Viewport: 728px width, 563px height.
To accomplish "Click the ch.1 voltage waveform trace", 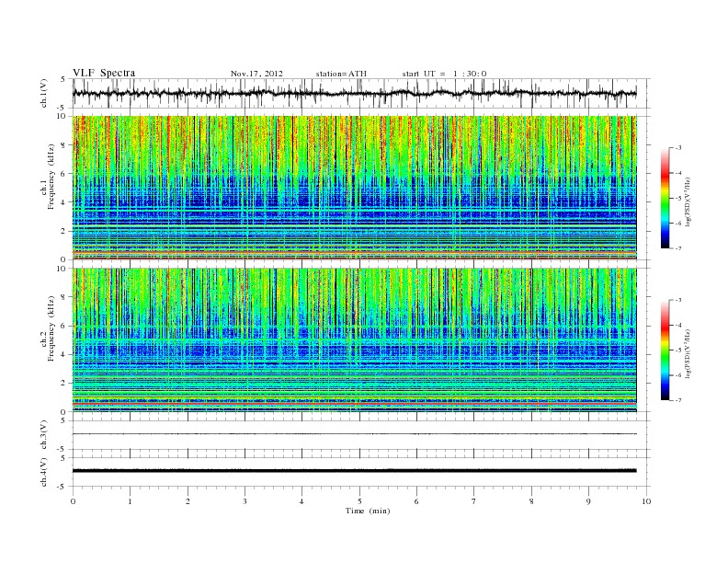I will point(354,93).
